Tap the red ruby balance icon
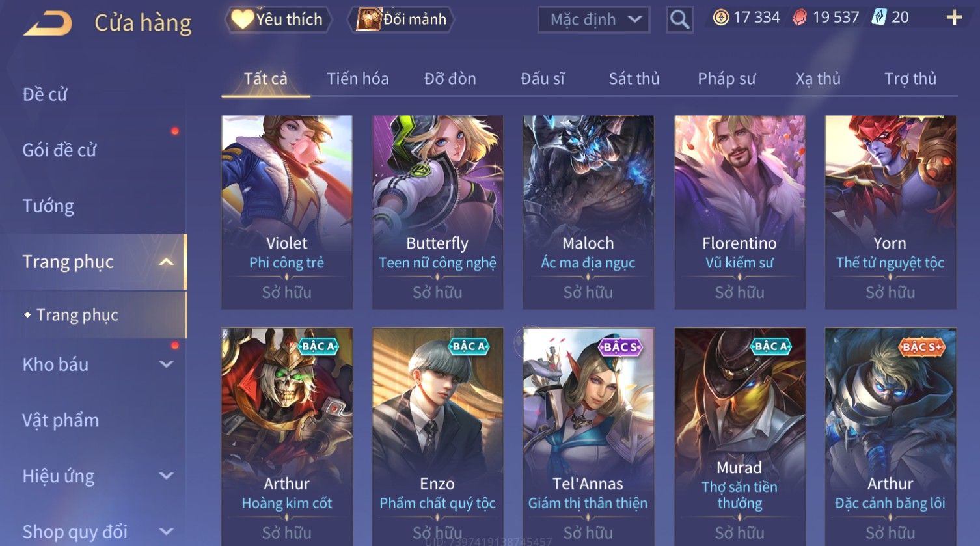This screenshot has height=546, width=980. (x=800, y=18)
